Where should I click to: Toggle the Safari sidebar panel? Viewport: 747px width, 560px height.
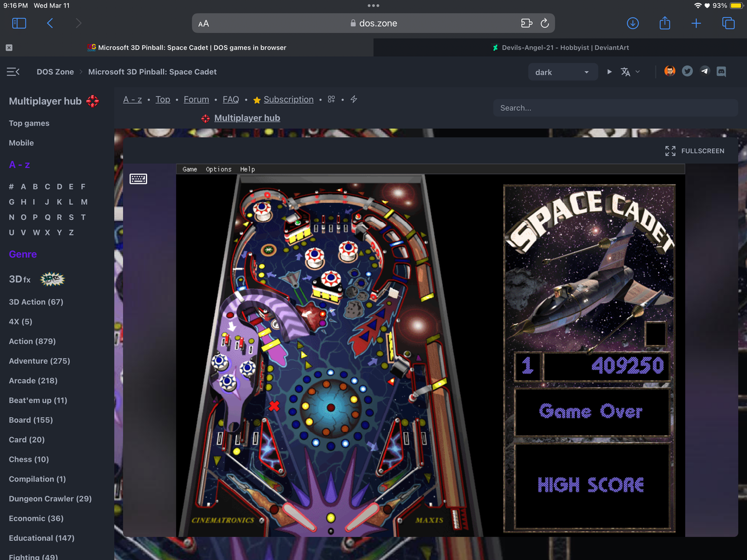click(x=19, y=23)
